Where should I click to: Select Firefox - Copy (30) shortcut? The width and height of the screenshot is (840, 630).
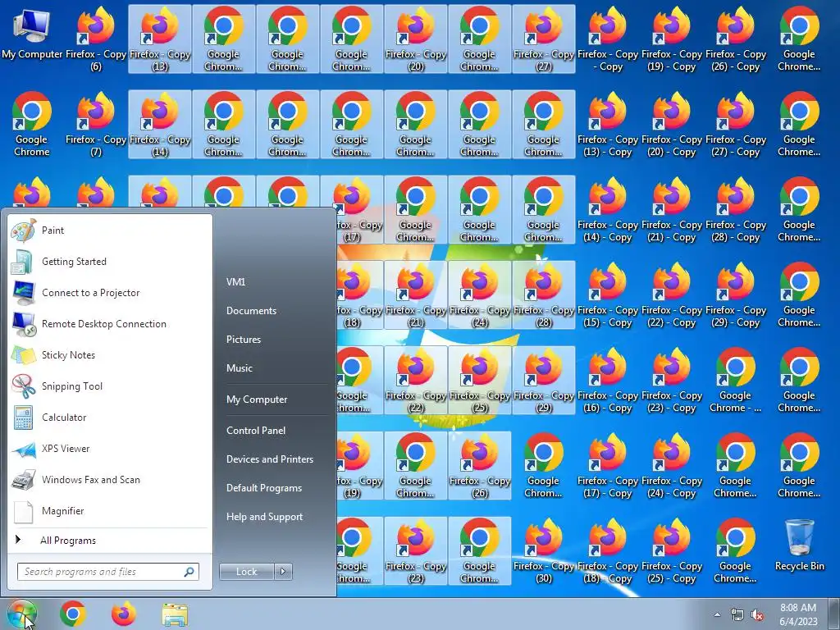544,551
